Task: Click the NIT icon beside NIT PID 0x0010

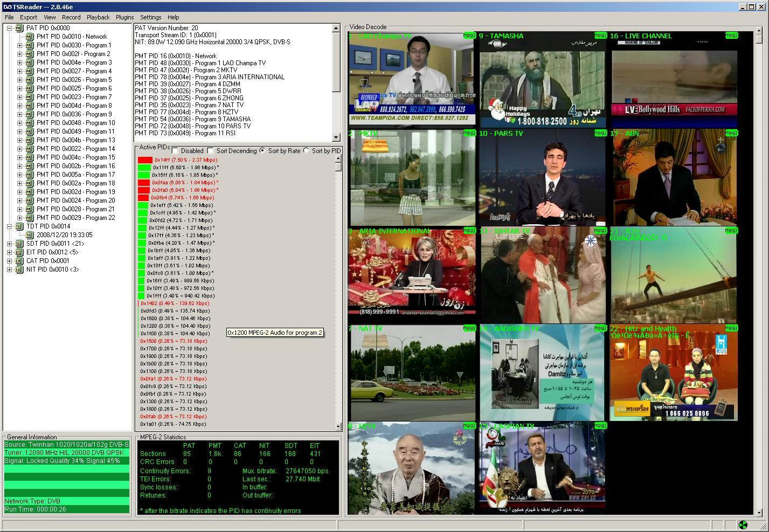Action: [19, 270]
